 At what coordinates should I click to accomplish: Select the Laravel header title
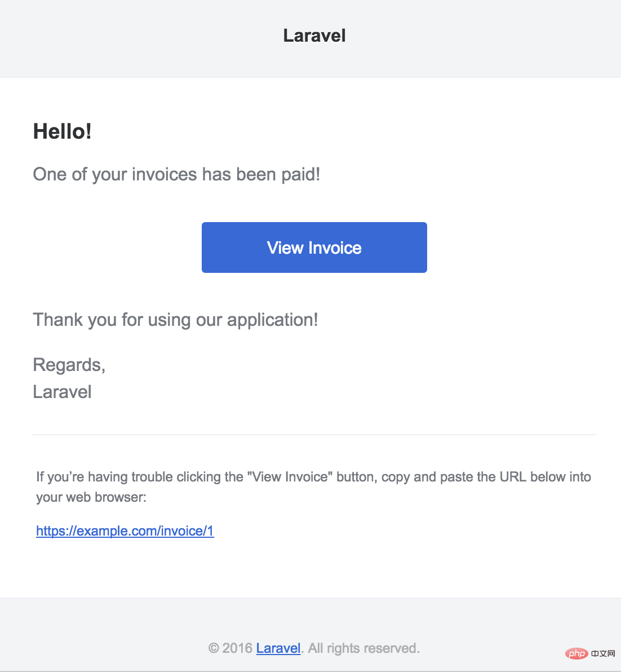[x=314, y=36]
